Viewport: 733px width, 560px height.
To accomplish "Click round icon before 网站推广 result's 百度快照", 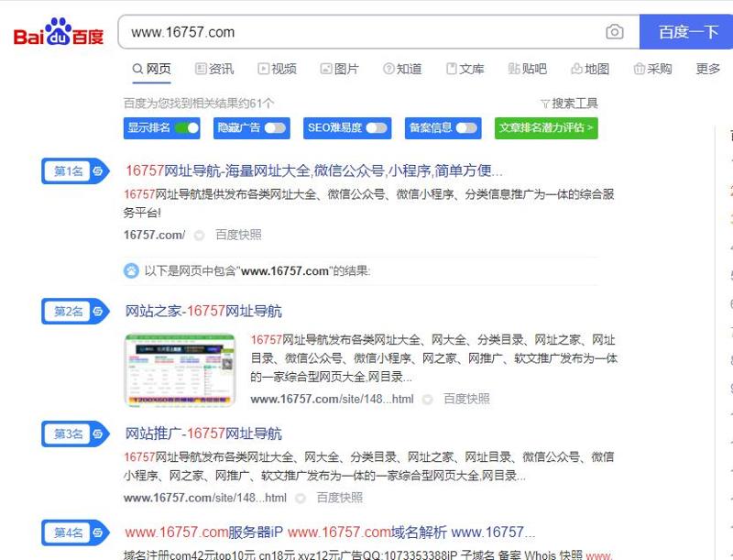I will click(x=301, y=499).
